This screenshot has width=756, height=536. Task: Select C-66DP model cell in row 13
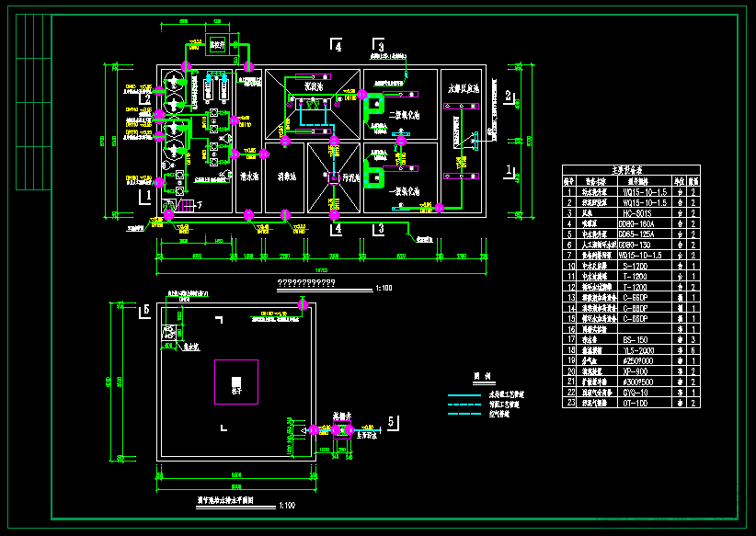coord(635,298)
